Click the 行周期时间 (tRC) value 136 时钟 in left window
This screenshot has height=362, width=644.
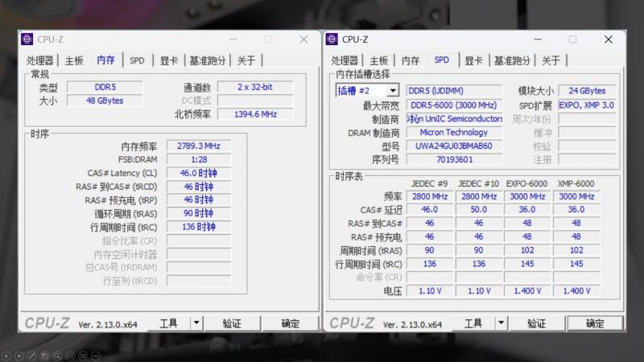(199, 227)
